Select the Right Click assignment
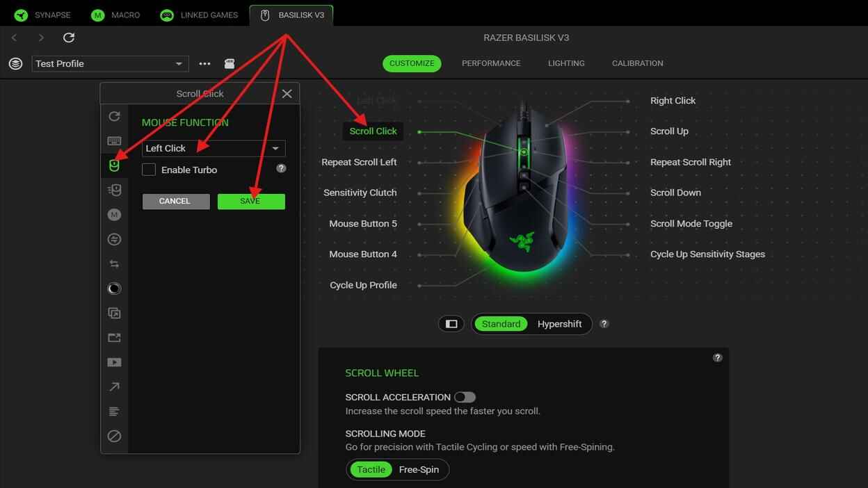Screen dimensions: 868x488 pyautogui.click(x=673, y=101)
